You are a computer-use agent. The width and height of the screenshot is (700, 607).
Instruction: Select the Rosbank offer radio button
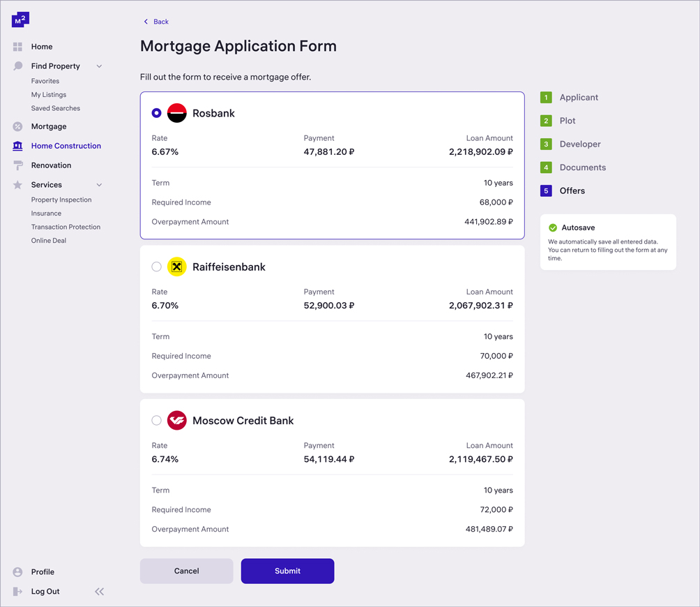[x=156, y=113]
